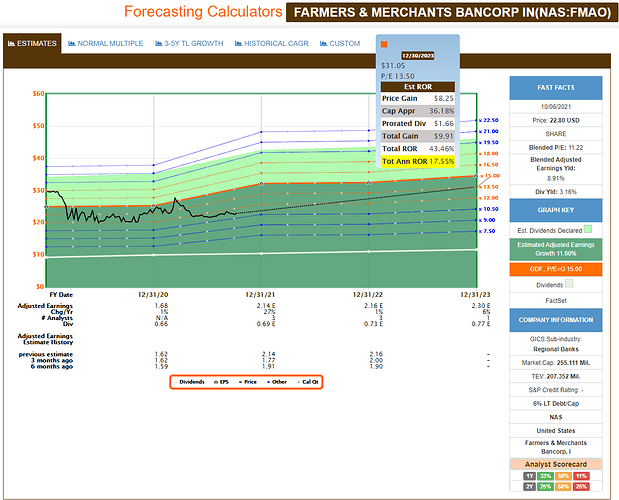The height and width of the screenshot is (500, 619).
Task: Click the chart icon on Estimates tab
Action: click(x=11, y=43)
